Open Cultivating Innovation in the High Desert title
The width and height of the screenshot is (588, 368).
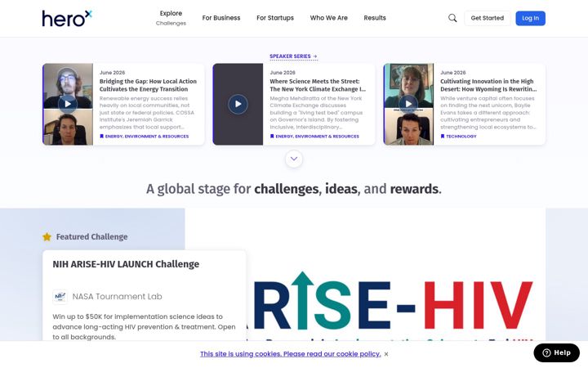click(488, 85)
